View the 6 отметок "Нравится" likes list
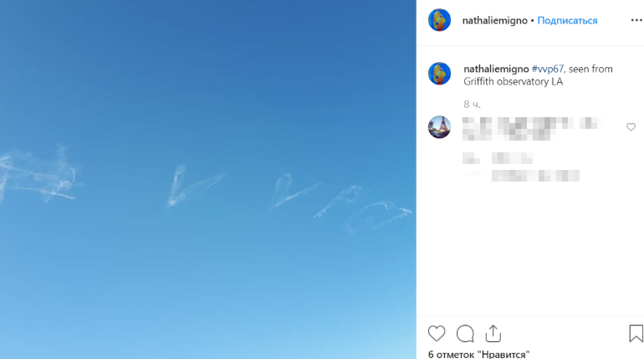Viewport: 644px width, 359px height. [x=479, y=354]
